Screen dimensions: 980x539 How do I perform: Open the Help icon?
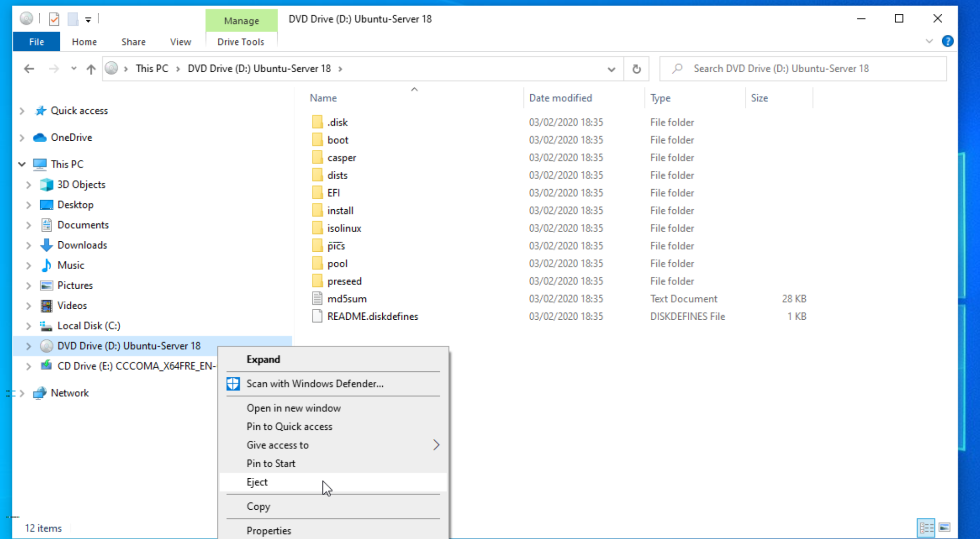point(947,41)
